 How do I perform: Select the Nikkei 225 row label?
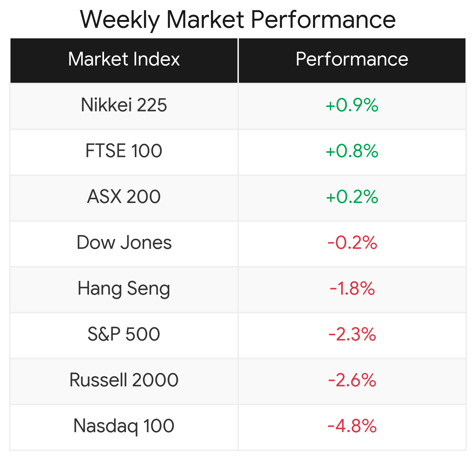pos(124,105)
